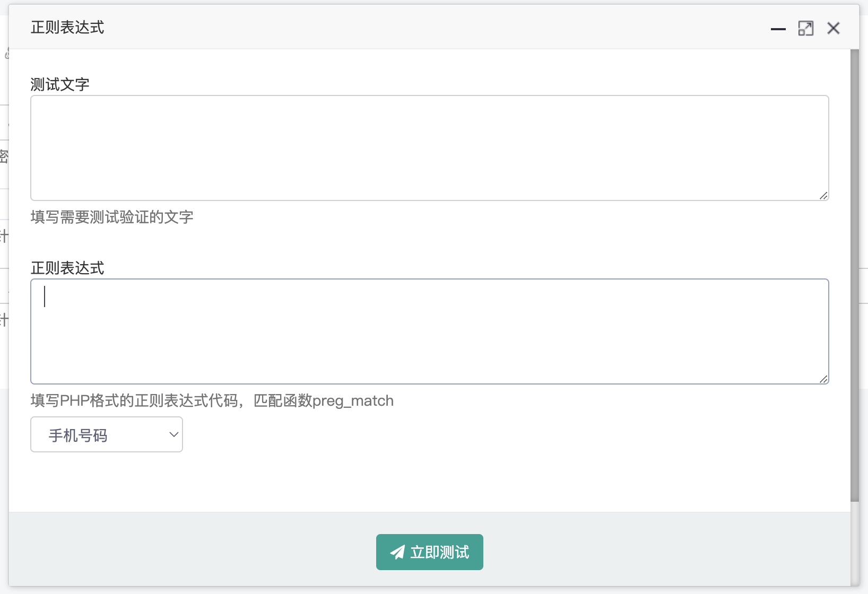This screenshot has height=594, width=868.
Task: Click the dialog title 正则表达式
Action: pyautogui.click(x=67, y=28)
